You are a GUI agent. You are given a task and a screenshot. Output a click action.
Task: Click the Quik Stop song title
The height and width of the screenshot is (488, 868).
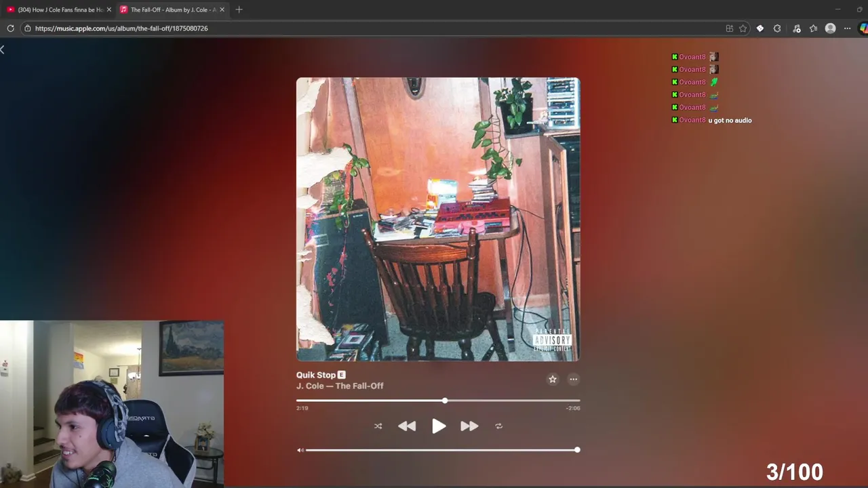click(316, 375)
